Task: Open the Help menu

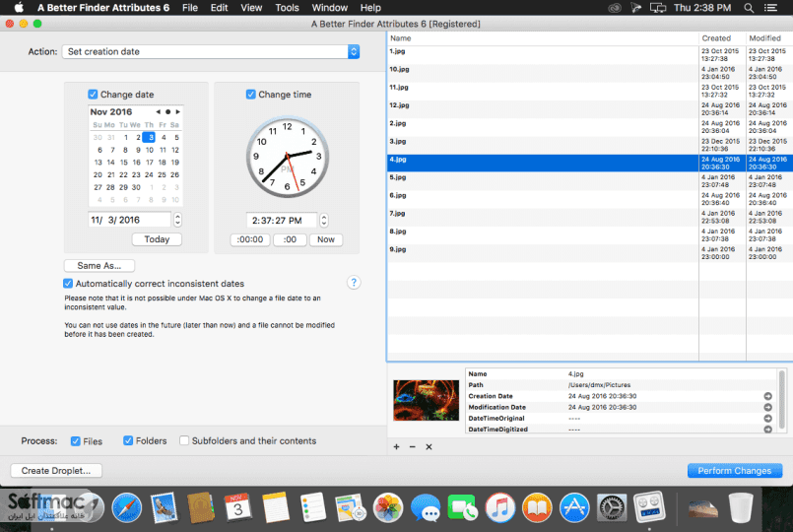Action: point(370,8)
